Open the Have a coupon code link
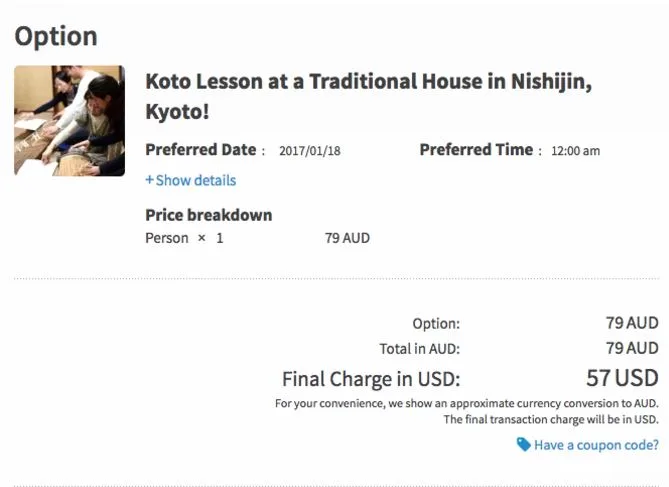The image size is (669, 487). pyautogui.click(x=596, y=445)
